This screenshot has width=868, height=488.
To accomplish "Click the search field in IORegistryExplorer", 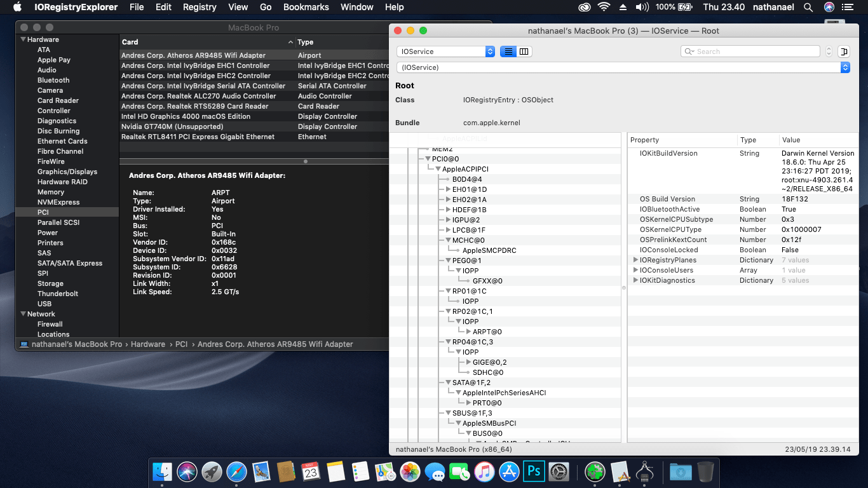I will [753, 51].
